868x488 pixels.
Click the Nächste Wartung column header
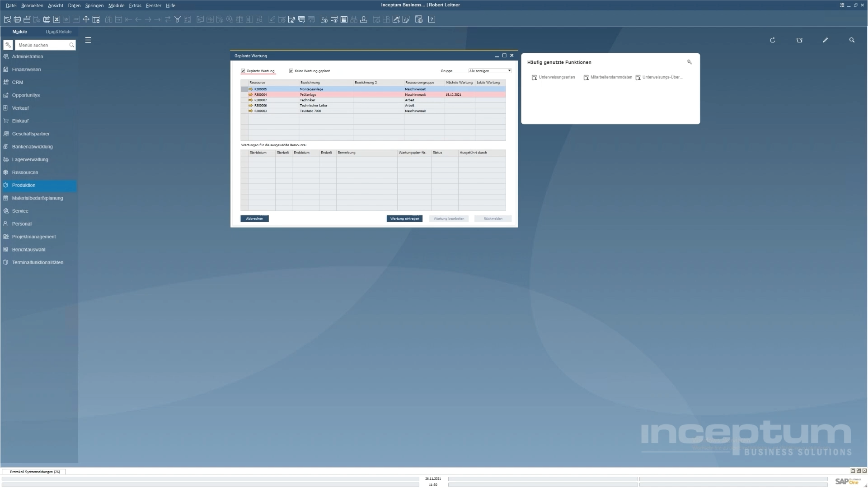pos(460,83)
